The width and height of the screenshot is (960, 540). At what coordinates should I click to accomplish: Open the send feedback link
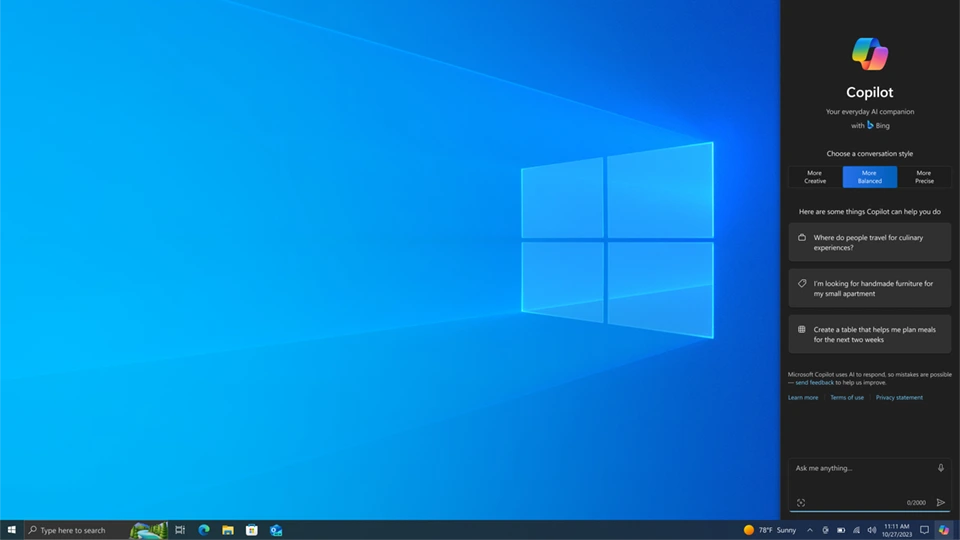814,383
